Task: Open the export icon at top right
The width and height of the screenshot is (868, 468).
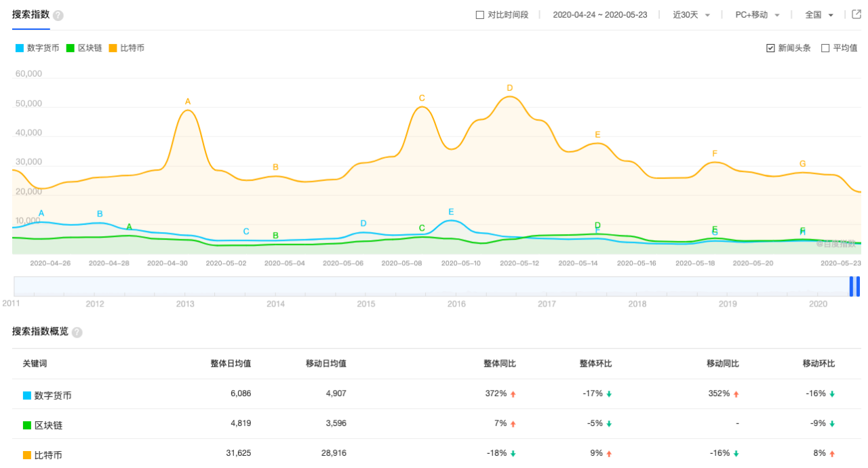Action: tap(857, 14)
